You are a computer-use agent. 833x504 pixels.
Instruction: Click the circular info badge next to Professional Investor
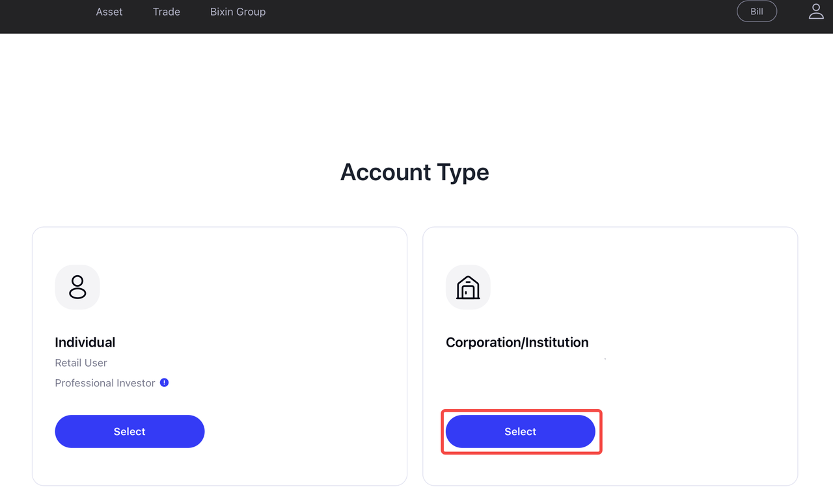(163, 382)
